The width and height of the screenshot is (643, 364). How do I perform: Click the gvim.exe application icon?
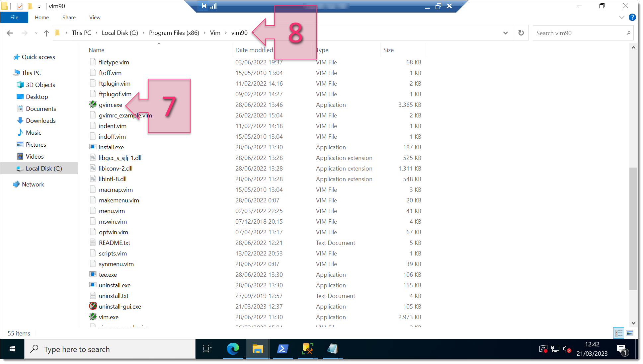tap(93, 105)
